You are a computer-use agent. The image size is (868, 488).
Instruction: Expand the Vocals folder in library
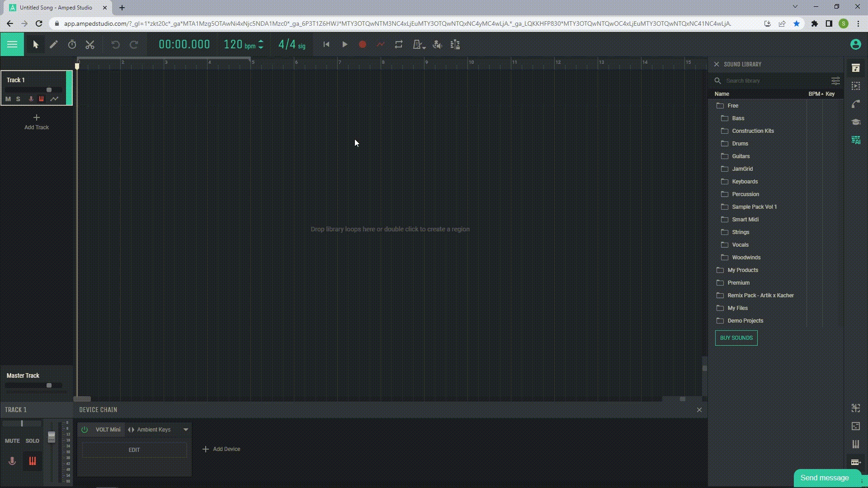[x=740, y=245]
